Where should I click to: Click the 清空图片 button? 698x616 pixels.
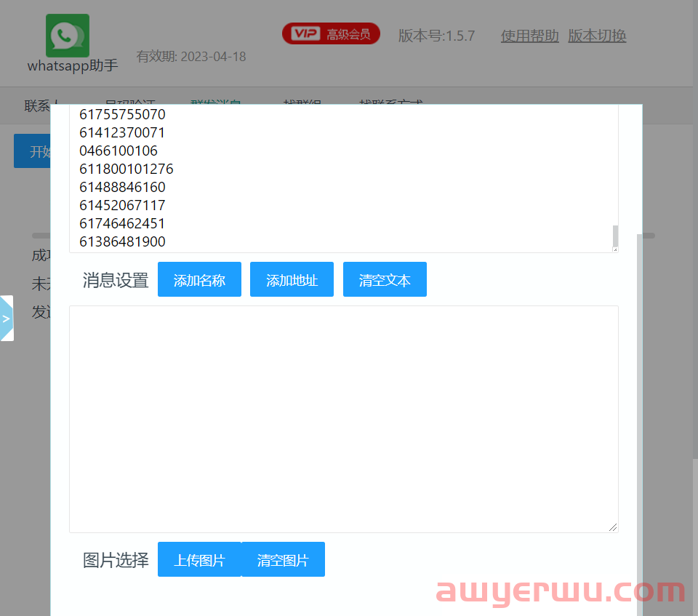pyautogui.click(x=284, y=559)
